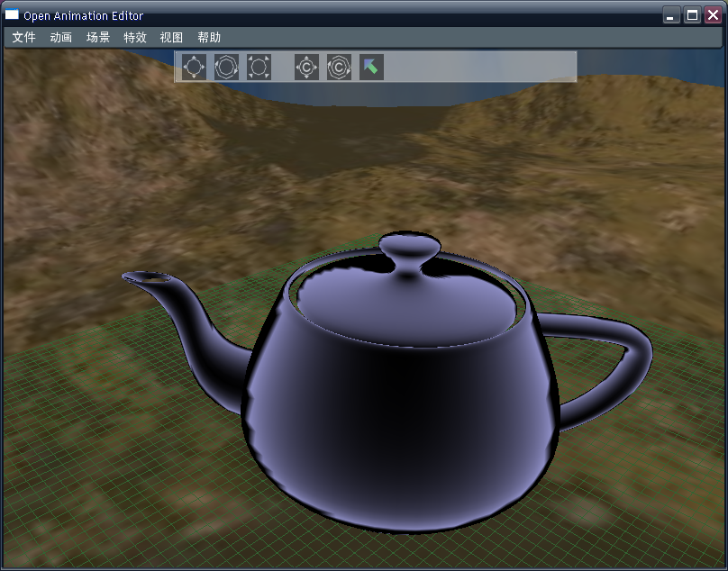Open the 视图 menu
This screenshot has width=728, height=571.
pos(171,37)
